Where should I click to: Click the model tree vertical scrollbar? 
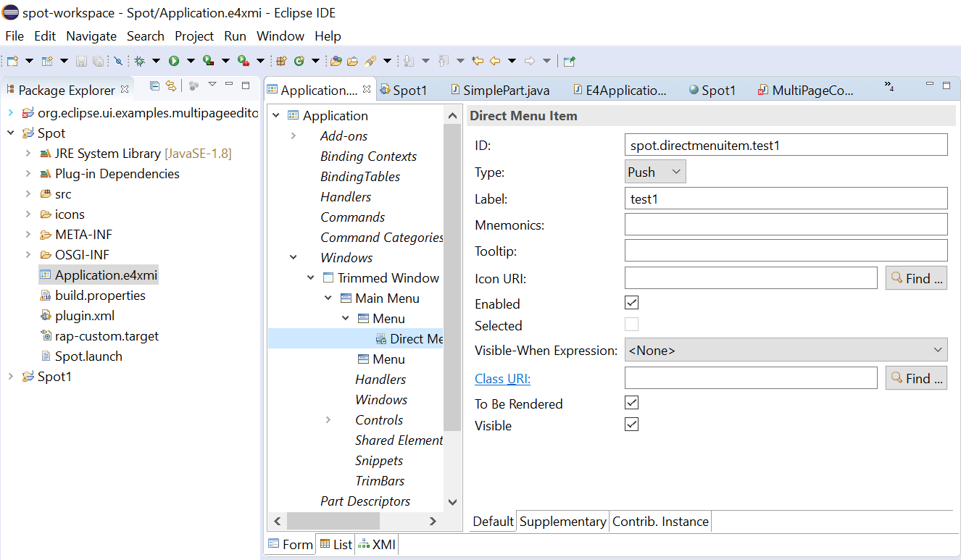(x=452, y=277)
